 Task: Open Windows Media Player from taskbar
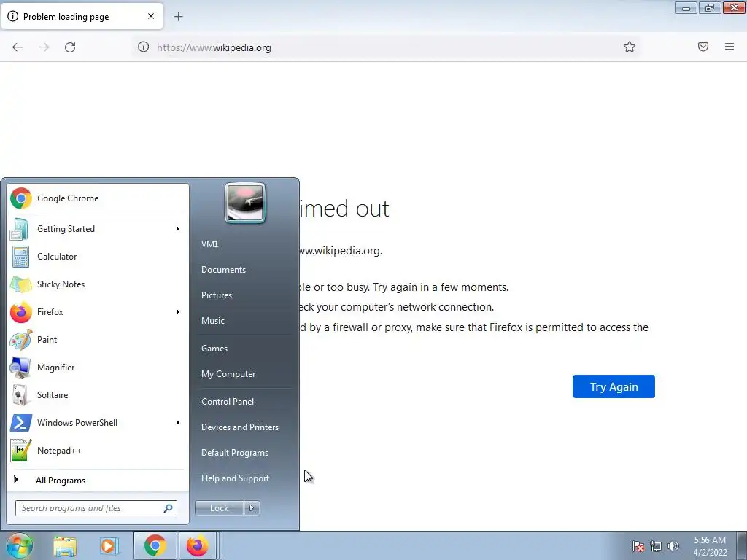tap(109, 546)
